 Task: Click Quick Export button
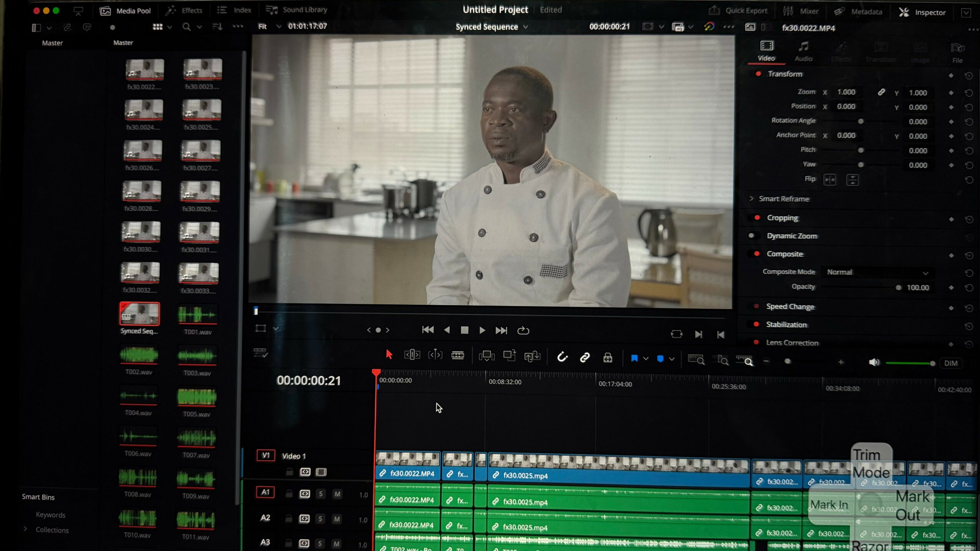(738, 11)
